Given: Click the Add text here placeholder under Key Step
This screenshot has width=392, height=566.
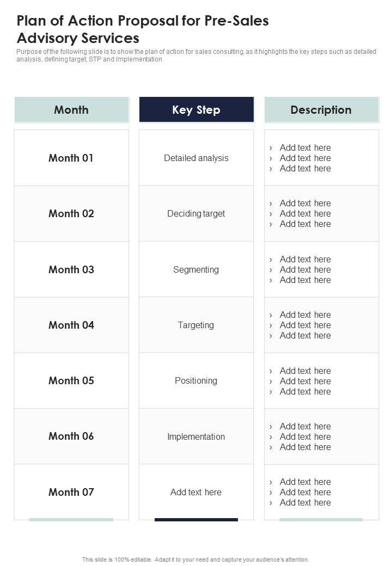Looking at the screenshot, I should point(196,492).
